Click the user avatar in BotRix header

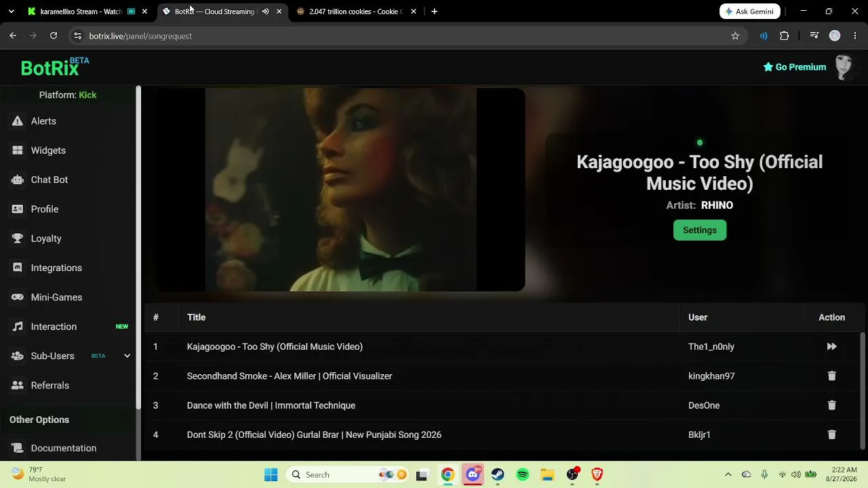[844, 67]
